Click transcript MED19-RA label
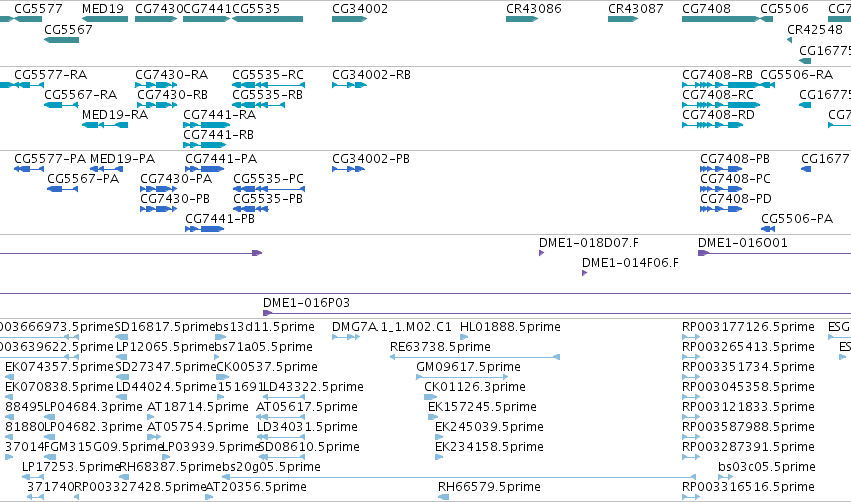The image size is (851, 502). (115, 115)
